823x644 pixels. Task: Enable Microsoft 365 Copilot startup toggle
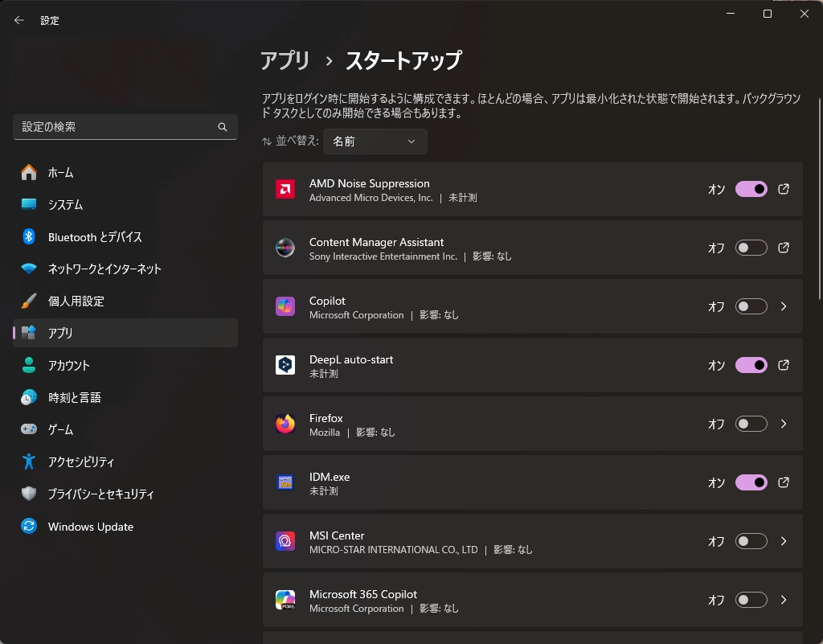[751, 600]
